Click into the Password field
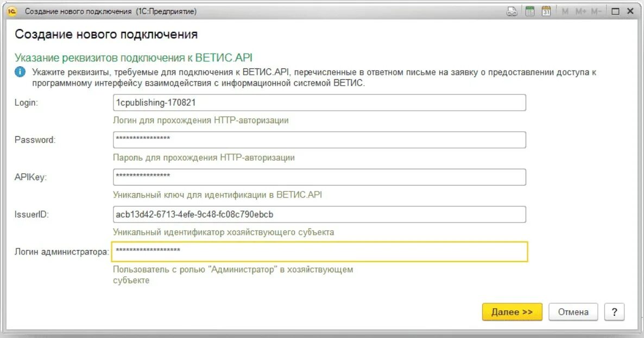Viewport: 644px width, 338px height. 319,140
